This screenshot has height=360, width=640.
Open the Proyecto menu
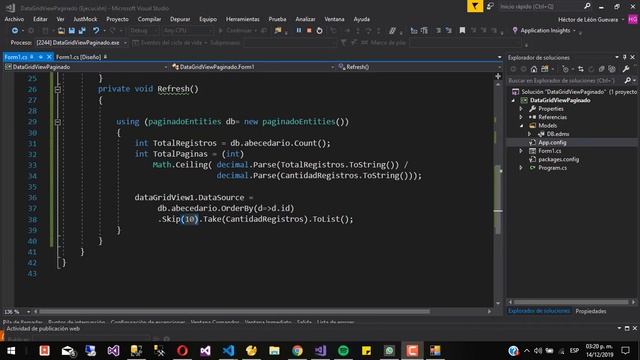coord(117,19)
